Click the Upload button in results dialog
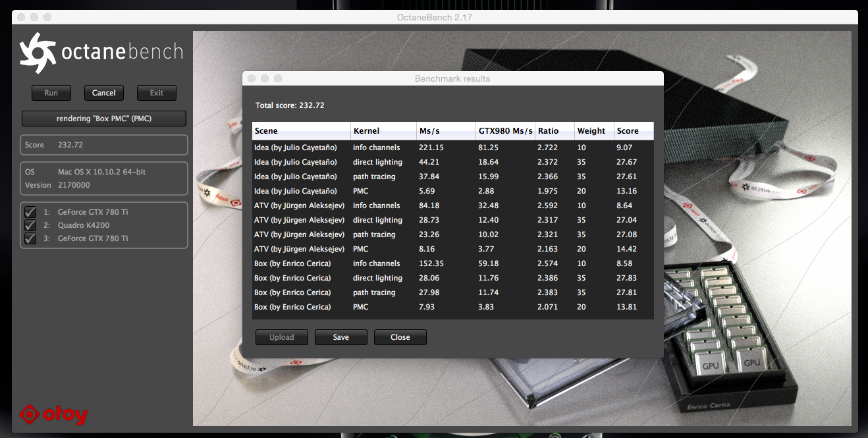 pyautogui.click(x=282, y=337)
